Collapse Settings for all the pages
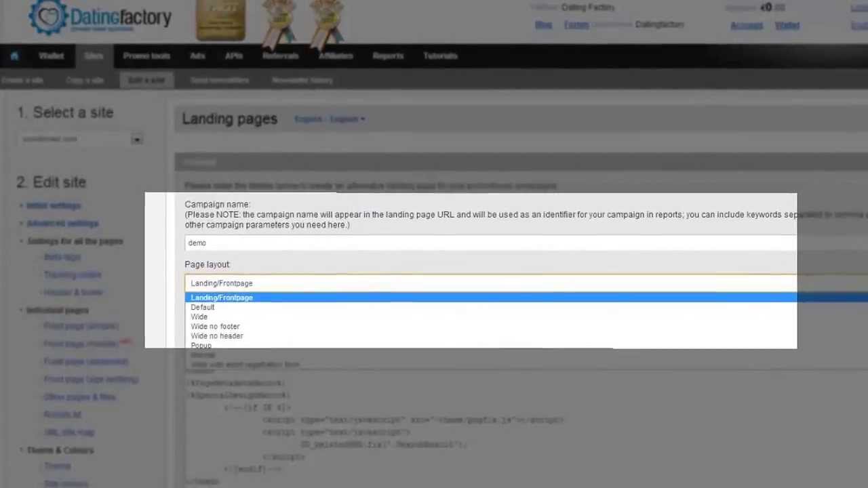Screen dimensions: 868x488 point(75,241)
